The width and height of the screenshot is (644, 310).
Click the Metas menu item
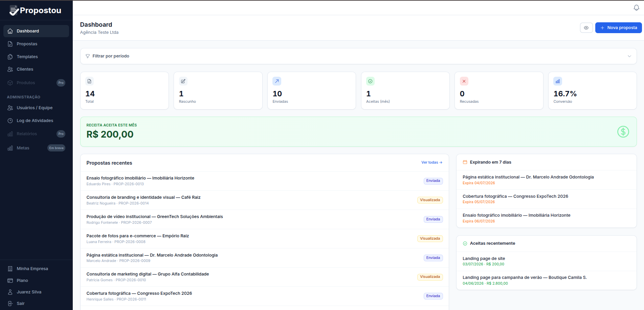pos(36,148)
